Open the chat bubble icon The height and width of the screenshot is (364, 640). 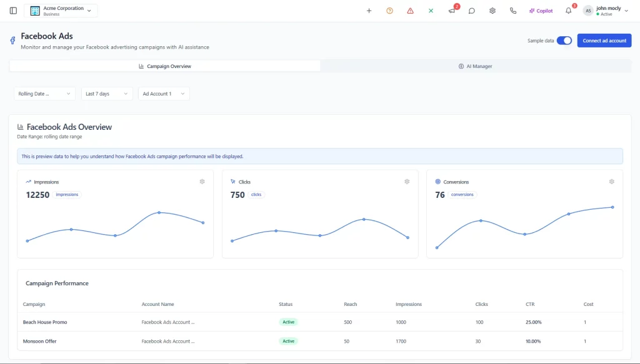472,11
